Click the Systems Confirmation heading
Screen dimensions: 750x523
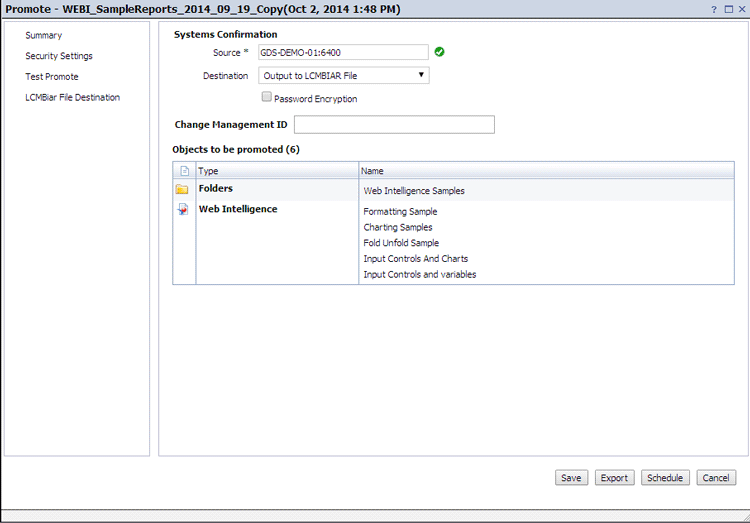[225, 34]
